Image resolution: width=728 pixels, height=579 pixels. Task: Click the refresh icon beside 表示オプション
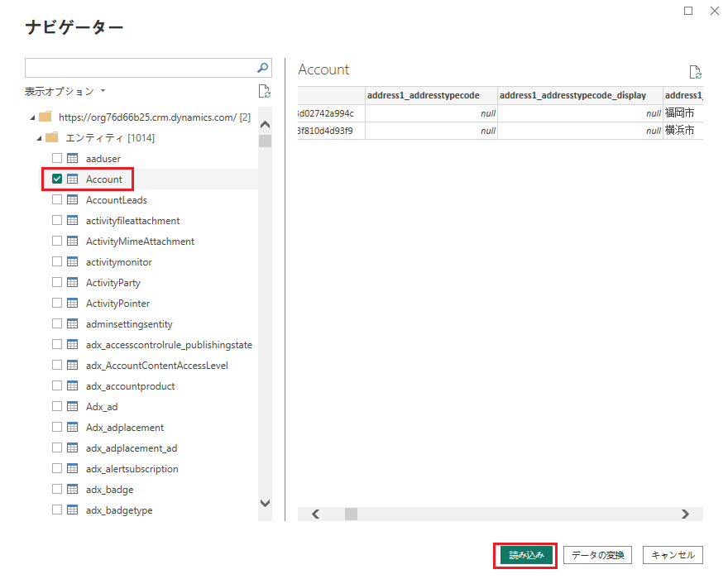264,91
